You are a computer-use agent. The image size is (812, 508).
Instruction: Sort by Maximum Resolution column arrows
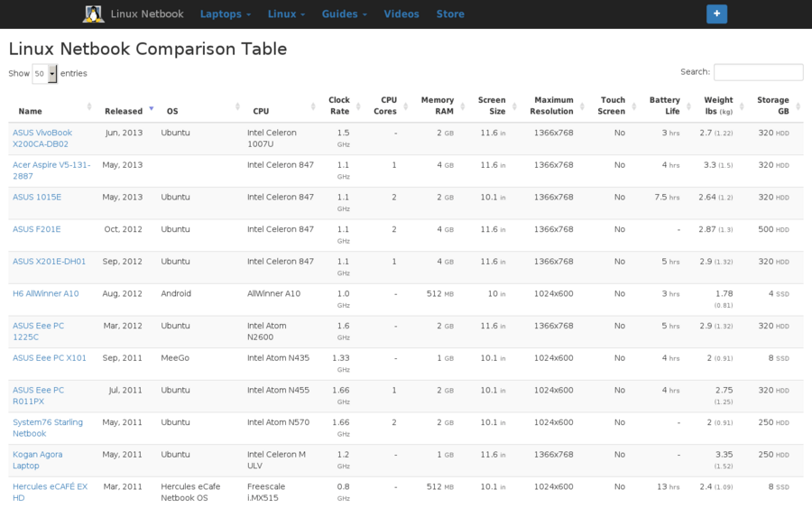582,106
